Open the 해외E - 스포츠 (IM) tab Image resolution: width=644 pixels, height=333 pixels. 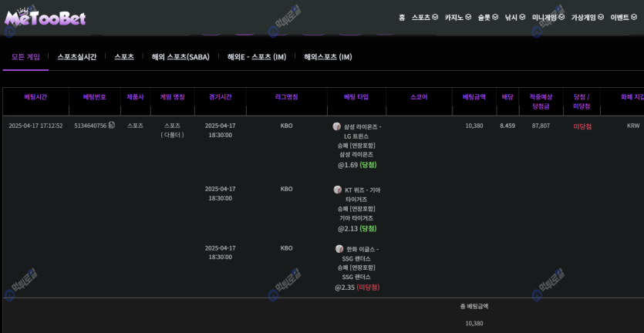257,57
